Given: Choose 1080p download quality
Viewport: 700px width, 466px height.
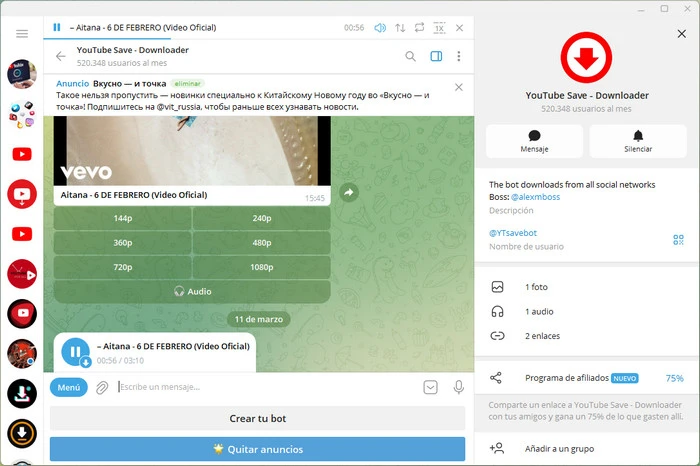Looking at the screenshot, I should point(262,267).
